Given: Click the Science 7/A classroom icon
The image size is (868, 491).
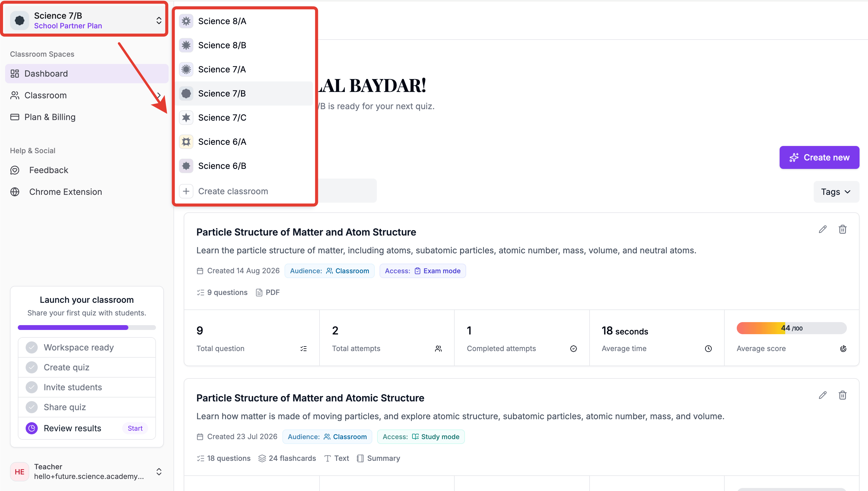Looking at the screenshot, I should click(x=186, y=69).
